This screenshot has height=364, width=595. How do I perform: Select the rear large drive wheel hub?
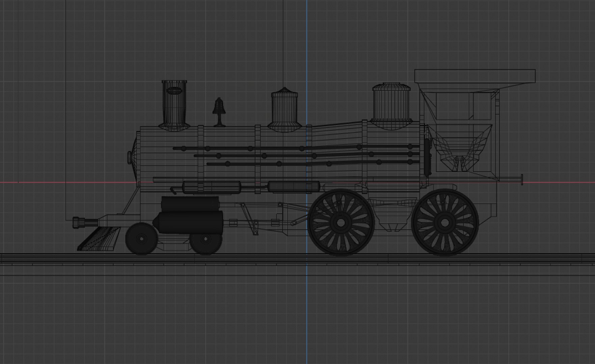tap(445, 222)
